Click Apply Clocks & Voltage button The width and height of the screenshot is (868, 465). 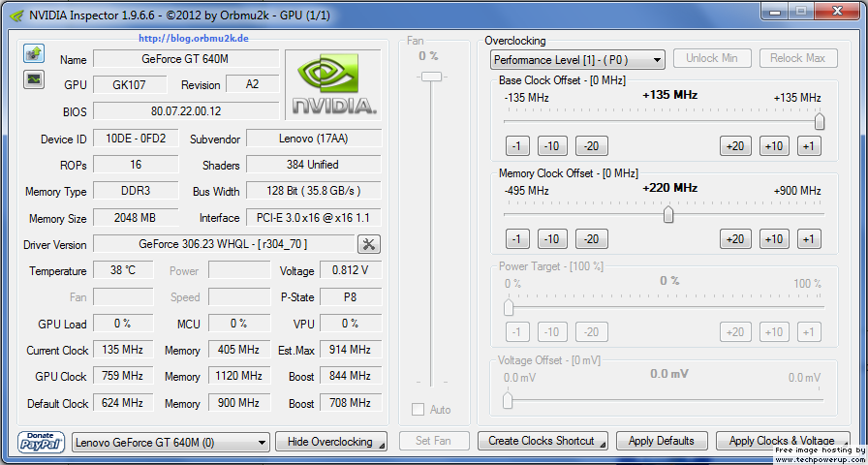pyautogui.click(x=783, y=441)
